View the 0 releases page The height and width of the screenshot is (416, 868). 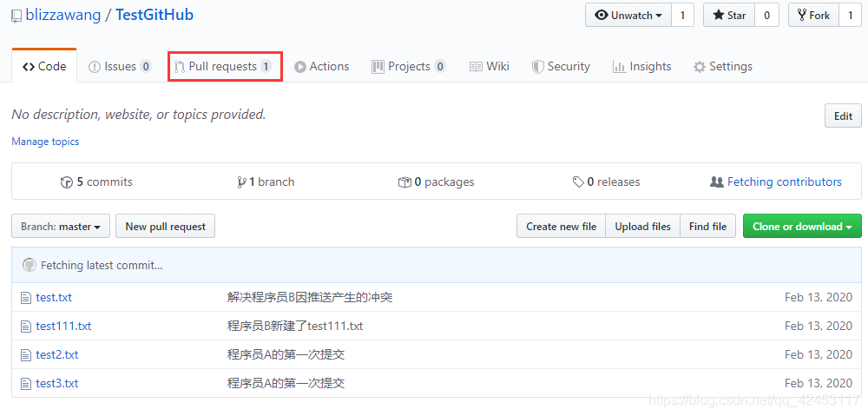606,182
